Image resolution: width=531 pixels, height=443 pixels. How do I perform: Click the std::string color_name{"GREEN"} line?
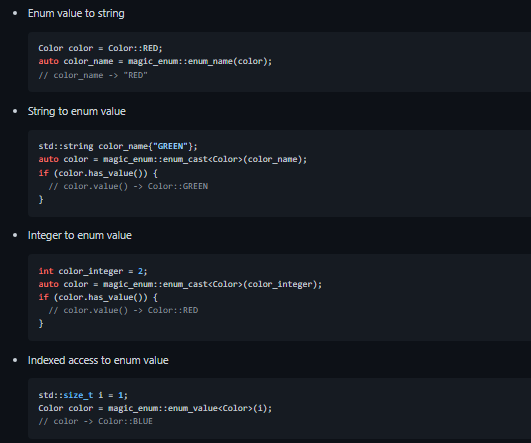pos(118,146)
